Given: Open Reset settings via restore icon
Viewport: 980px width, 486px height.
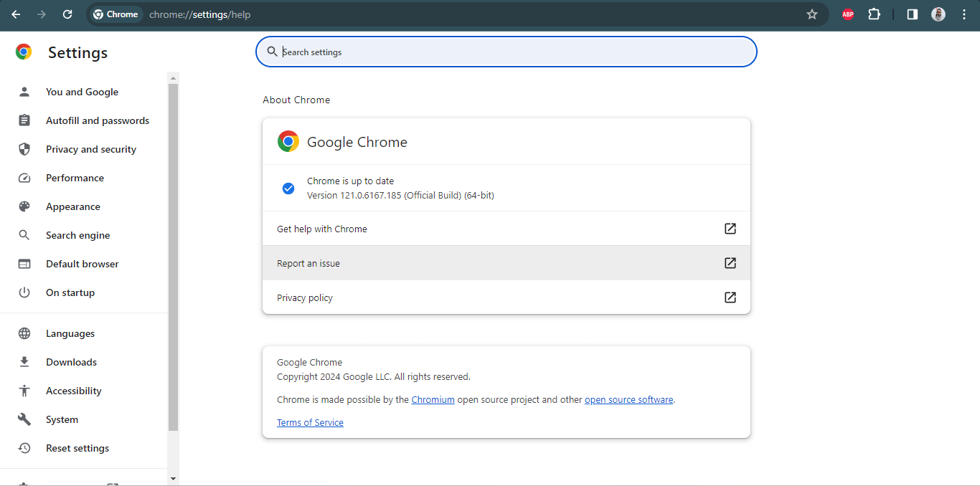Looking at the screenshot, I should (x=24, y=448).
